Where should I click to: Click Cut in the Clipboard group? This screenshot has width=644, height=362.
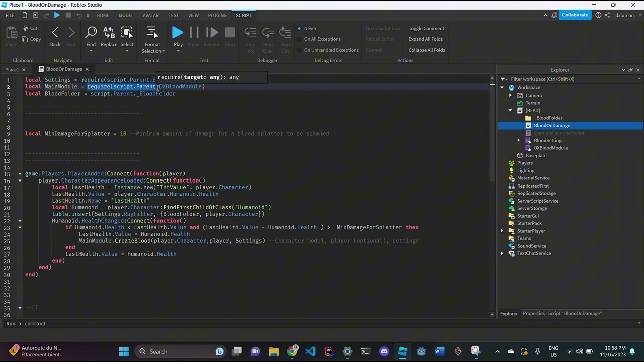pos(30,28)
